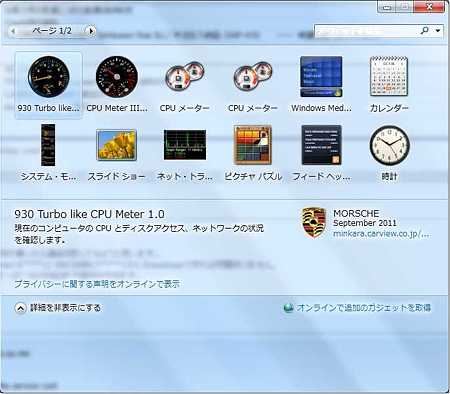Open プライバシーに関する声明をオンラインで表示 link
The width and height of the screenshot is (450, 394).
pyautogui.click(x=97, y=284)
